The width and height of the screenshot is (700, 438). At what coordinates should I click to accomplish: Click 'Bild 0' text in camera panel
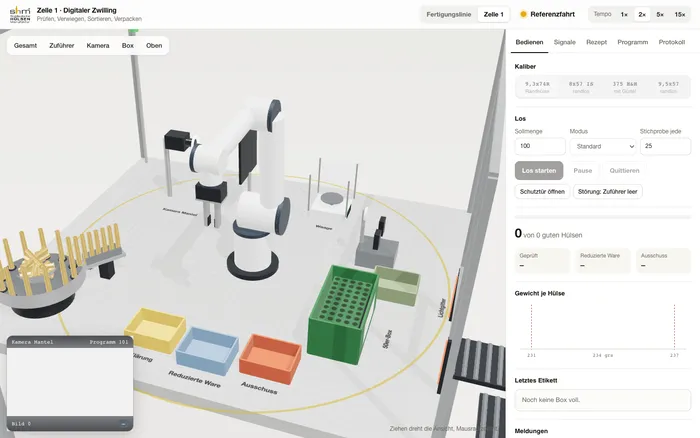(21, 424)
